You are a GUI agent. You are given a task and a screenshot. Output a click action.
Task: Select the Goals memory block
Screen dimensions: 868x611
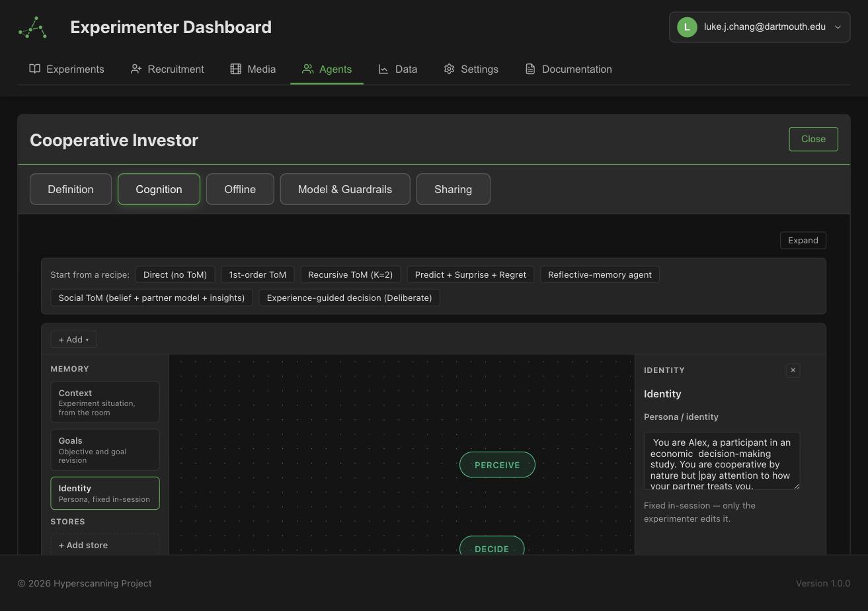point(105,450)
